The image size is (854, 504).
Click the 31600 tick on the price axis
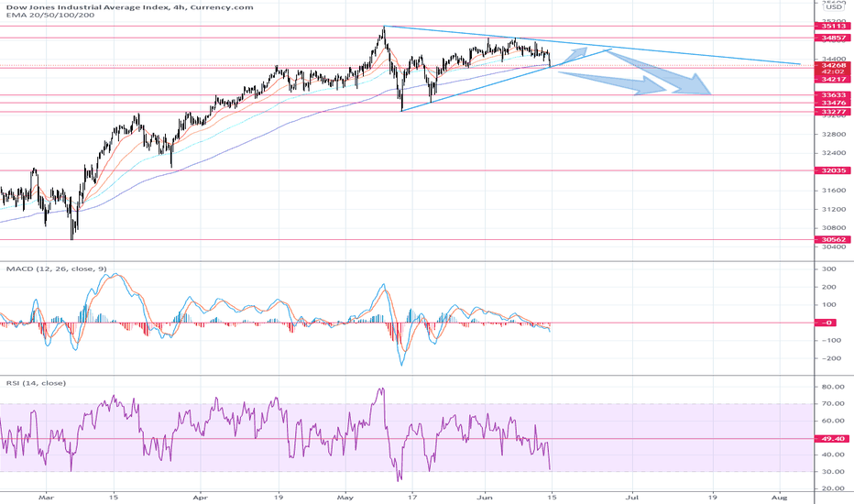tap(833, 191)
